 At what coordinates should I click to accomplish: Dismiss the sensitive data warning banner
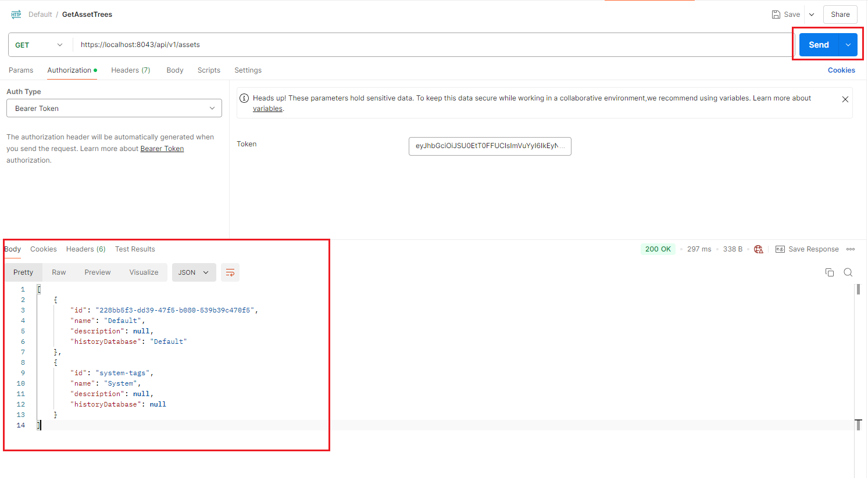click(845, 99)
